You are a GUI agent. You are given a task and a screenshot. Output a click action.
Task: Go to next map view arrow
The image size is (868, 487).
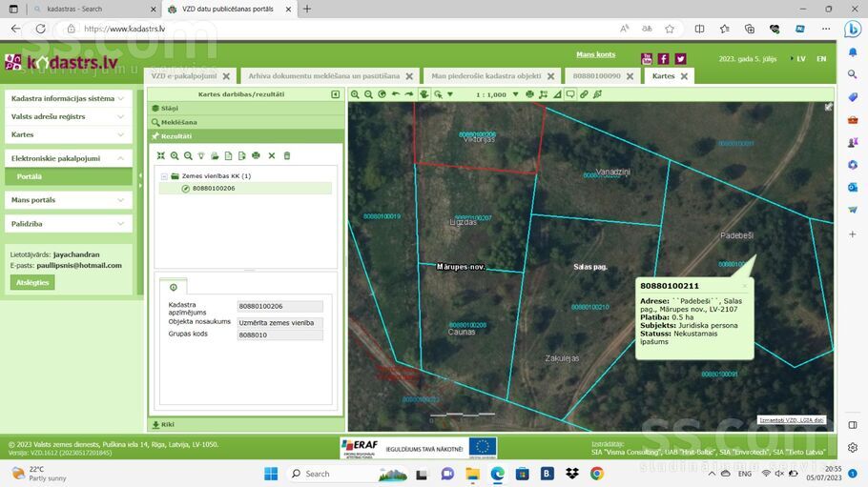(408, 94)
